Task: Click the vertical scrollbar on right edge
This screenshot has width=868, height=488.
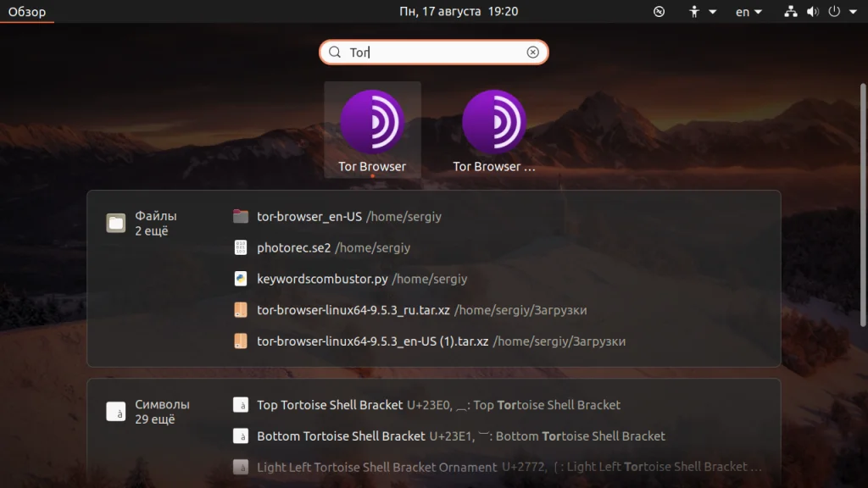Action: [862, 205]
